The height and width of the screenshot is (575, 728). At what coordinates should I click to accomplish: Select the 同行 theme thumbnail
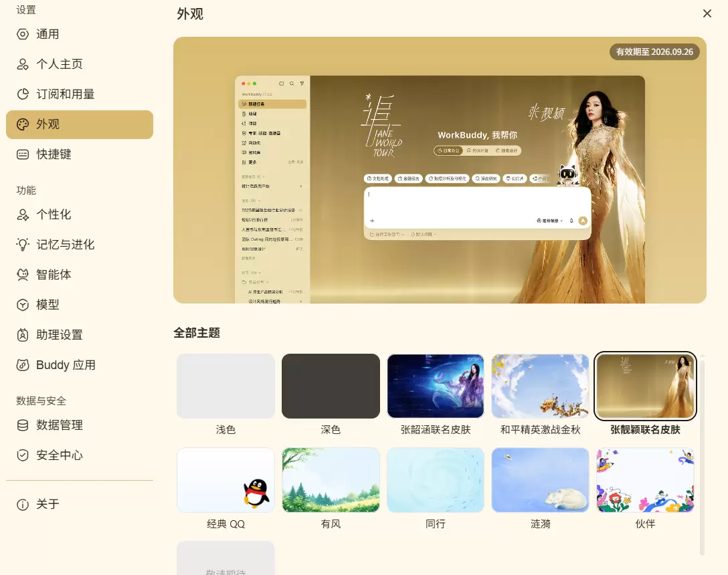point(436,480)
